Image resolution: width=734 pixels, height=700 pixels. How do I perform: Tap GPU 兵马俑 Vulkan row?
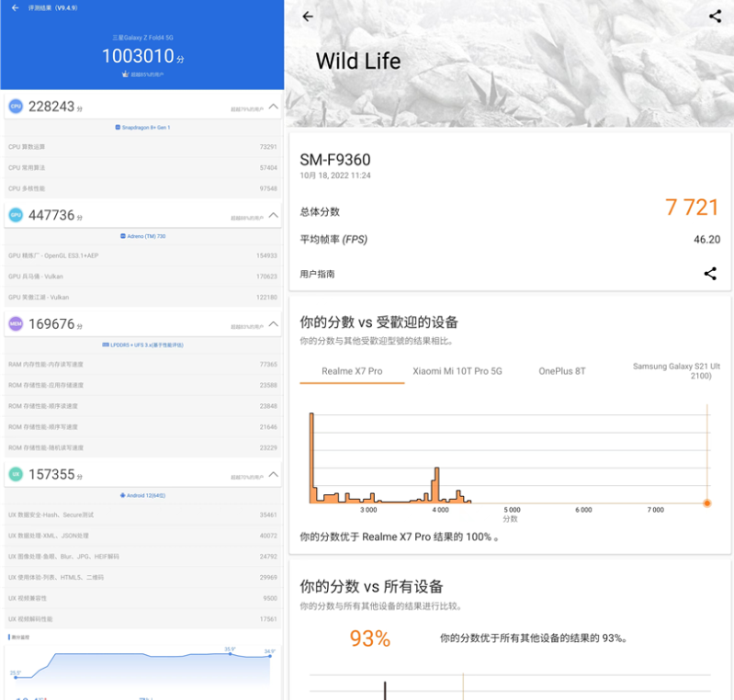pyautogui.click(x=142, y=277)
